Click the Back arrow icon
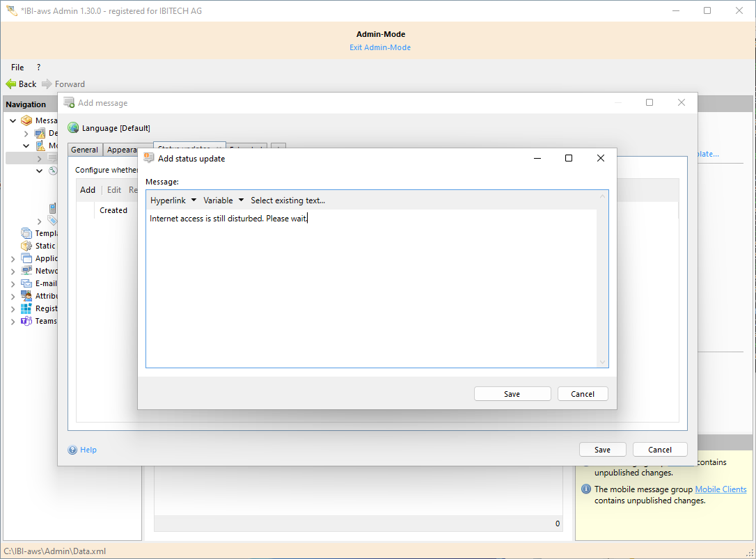Screen dimensions: 756x559 (x=11, y=84)
